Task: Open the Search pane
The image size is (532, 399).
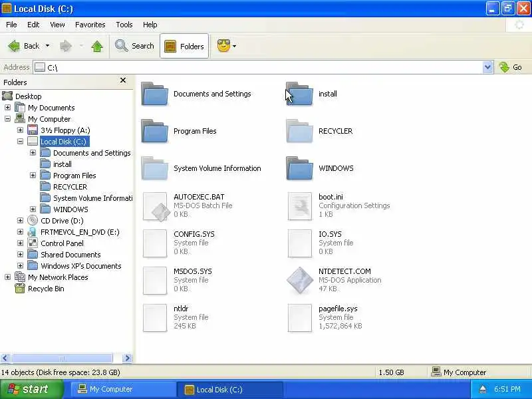Action: 134,46
